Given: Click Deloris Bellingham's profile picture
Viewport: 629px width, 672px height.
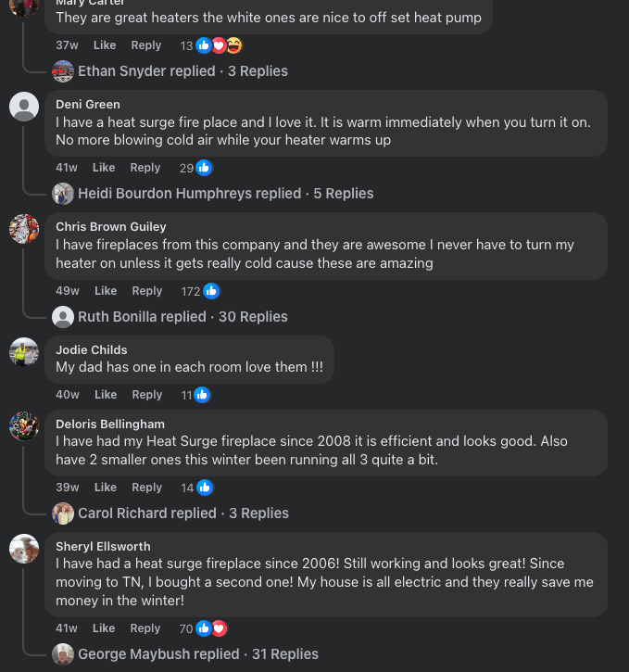Looking at the screenshot, I should pos(24,426).
